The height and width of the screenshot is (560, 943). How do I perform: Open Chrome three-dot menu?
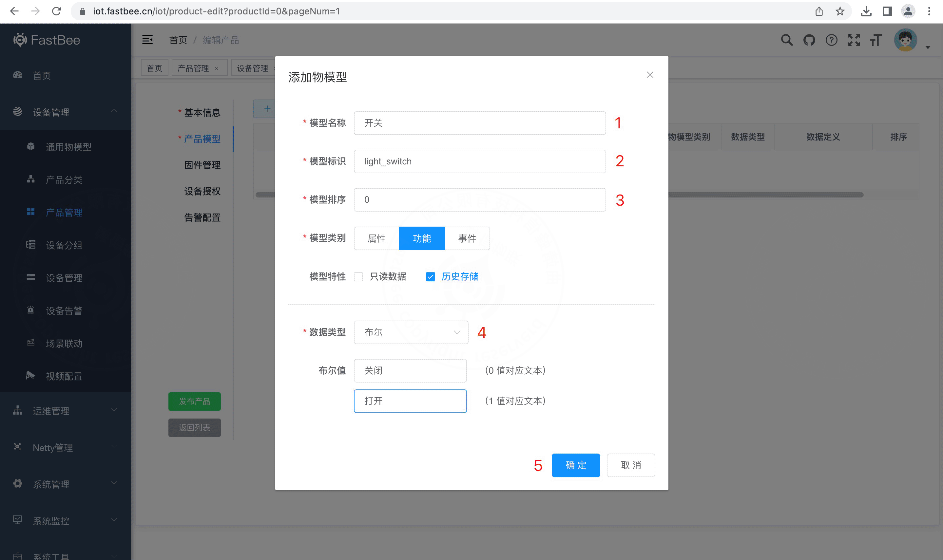[929, 11]
